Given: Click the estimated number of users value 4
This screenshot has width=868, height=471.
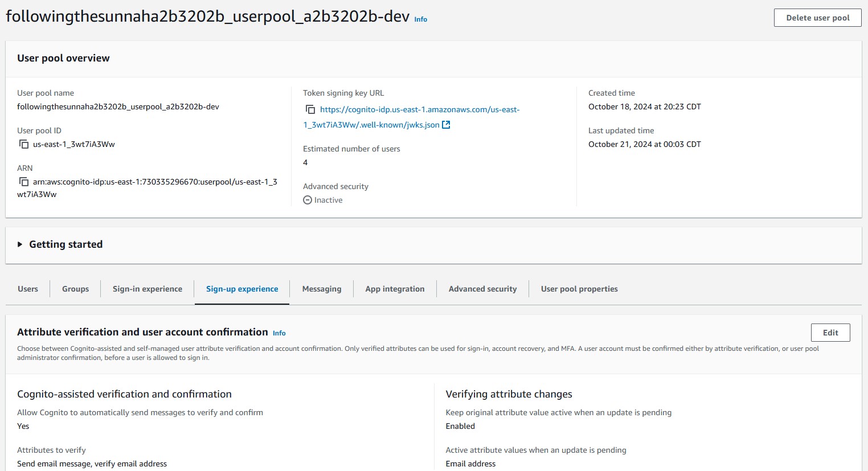Looking at the screenshot, I should (x=305, y=162).
